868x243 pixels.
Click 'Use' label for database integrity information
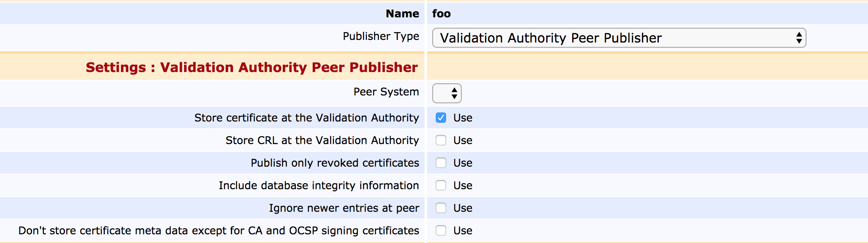tap(463, 185)
